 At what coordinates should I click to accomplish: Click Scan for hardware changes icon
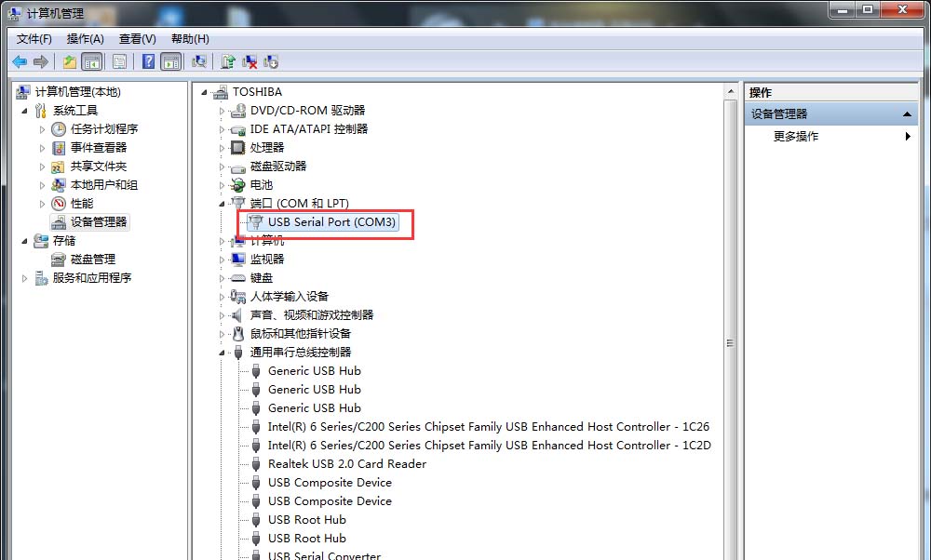point(199,61)
